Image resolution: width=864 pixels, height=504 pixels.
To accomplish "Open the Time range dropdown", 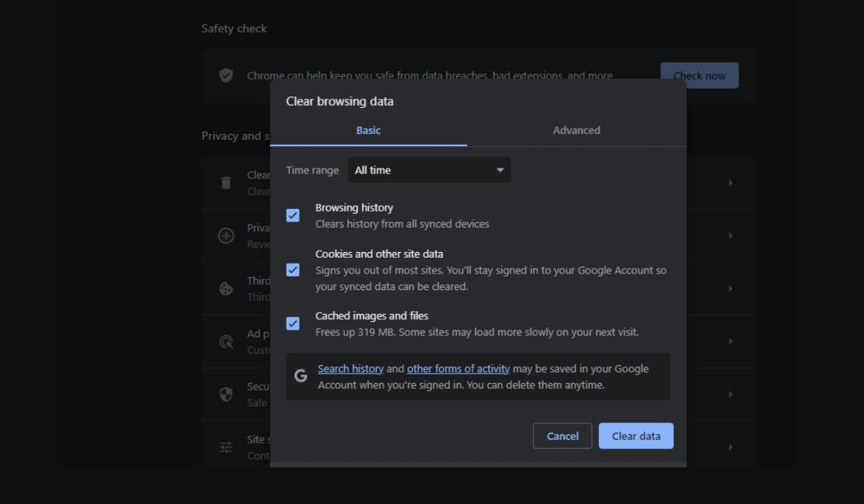I will click(429, 170).
